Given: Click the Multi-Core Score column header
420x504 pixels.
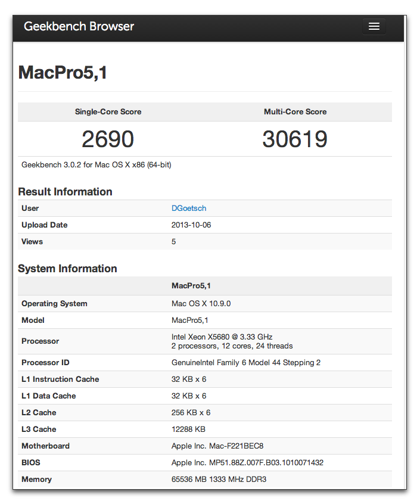Looking at the screenshot, I should 295,111.
